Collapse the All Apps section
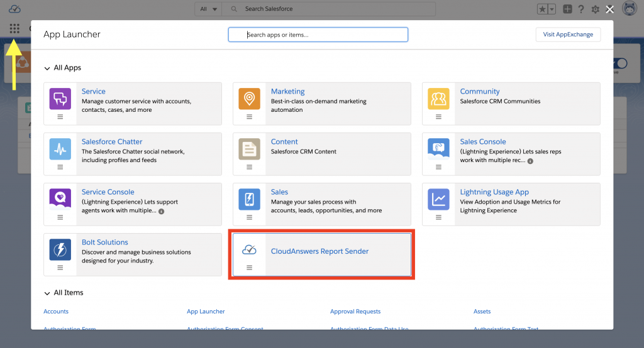644x348 pixels. (47, 68)
